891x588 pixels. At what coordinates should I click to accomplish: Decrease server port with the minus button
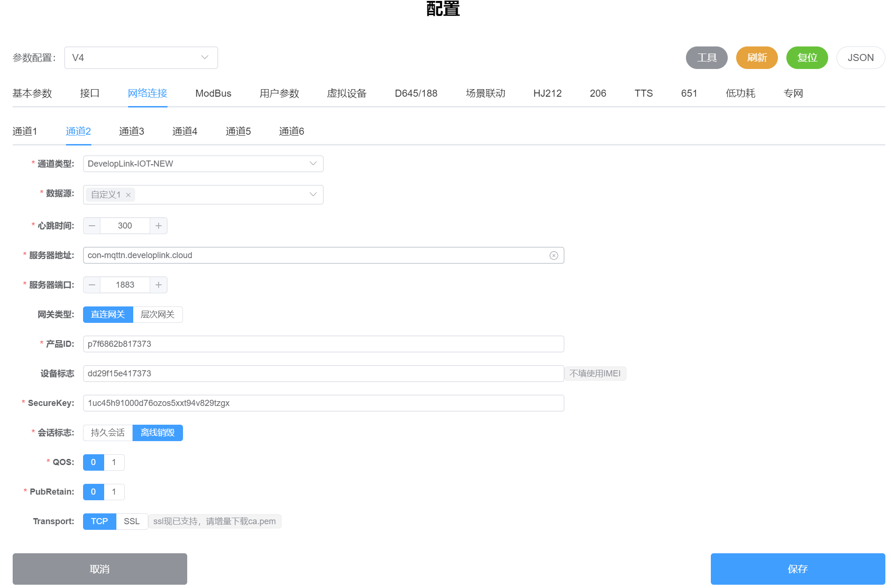(x=92, y=285)
